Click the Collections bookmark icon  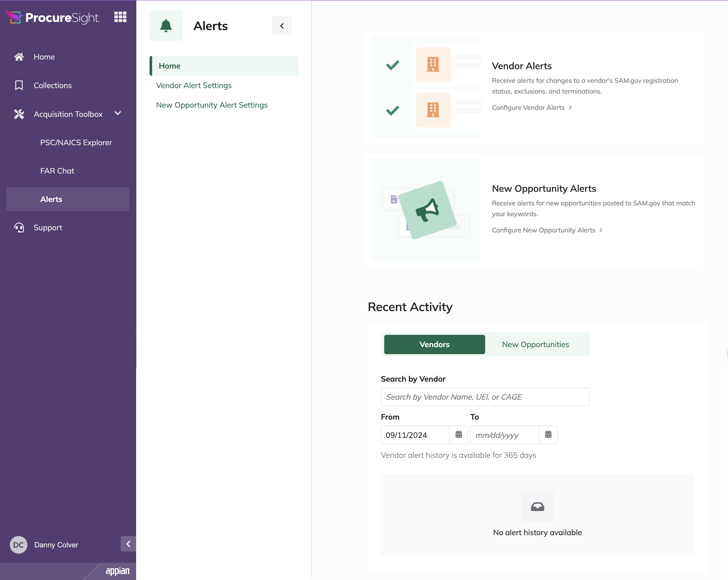click(19, 85)
